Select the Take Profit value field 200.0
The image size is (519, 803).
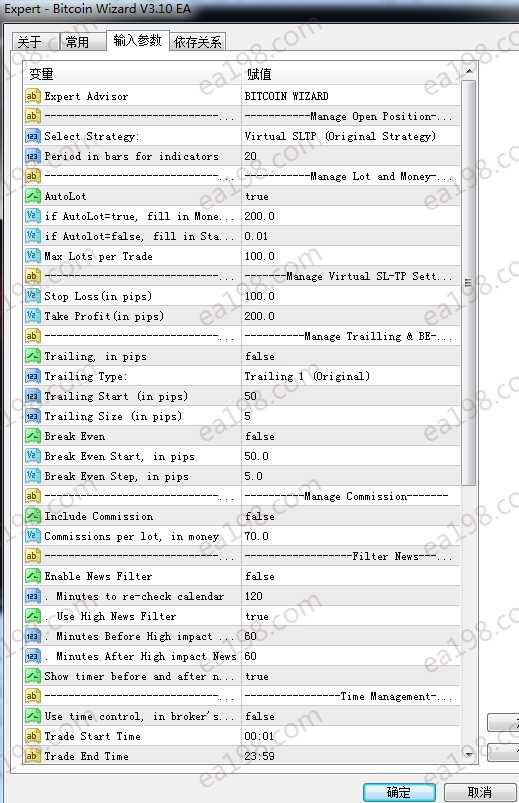tap(351, 316)
